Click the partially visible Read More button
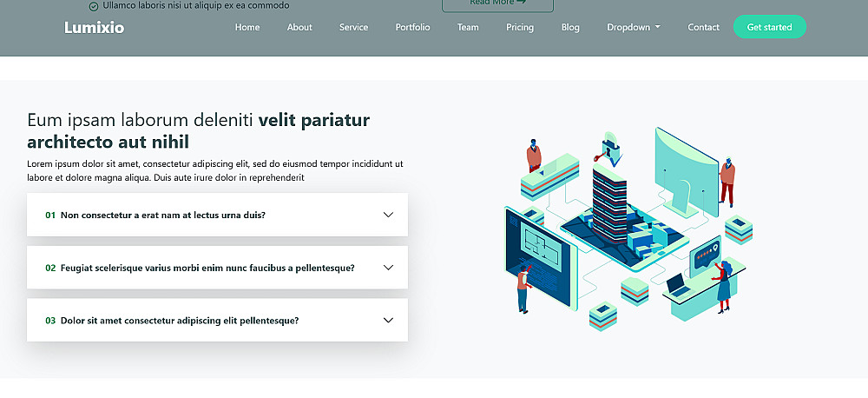This screenshot has height=398, width=868. click(497, 4)
